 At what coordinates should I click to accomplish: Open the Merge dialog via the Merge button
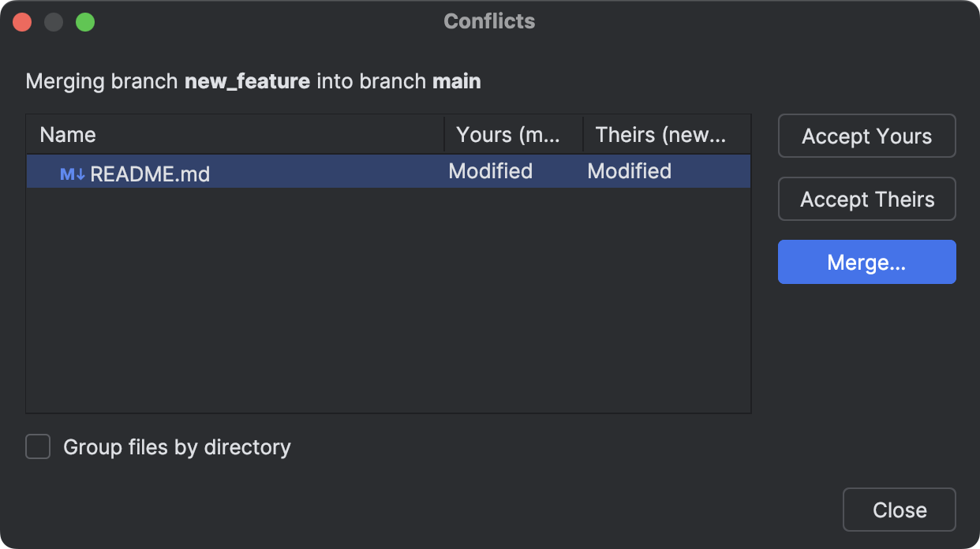(x=866, y=262)
